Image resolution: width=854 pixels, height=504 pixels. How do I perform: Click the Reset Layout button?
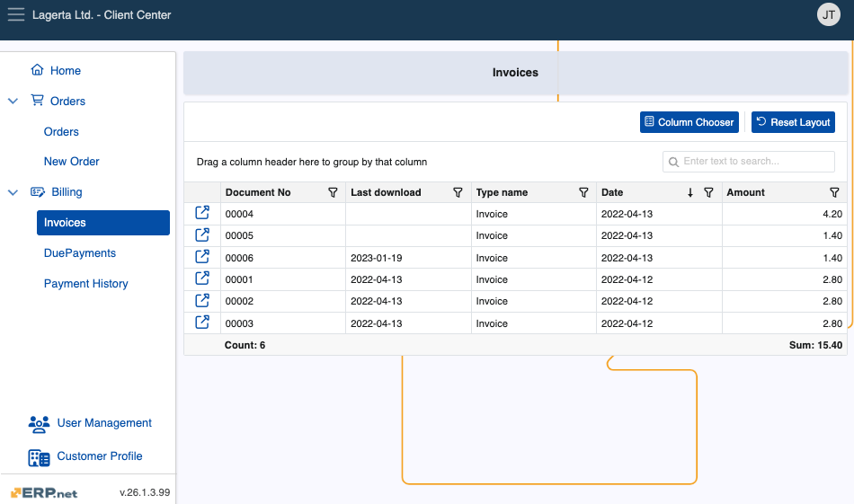pos(793,122)
